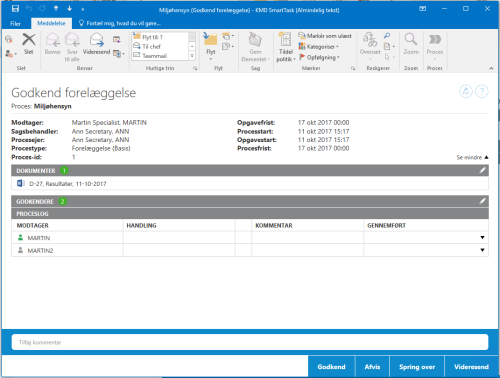Open the Filer tab
Viewport: 500px width, 378px height.
coord(15,23)
